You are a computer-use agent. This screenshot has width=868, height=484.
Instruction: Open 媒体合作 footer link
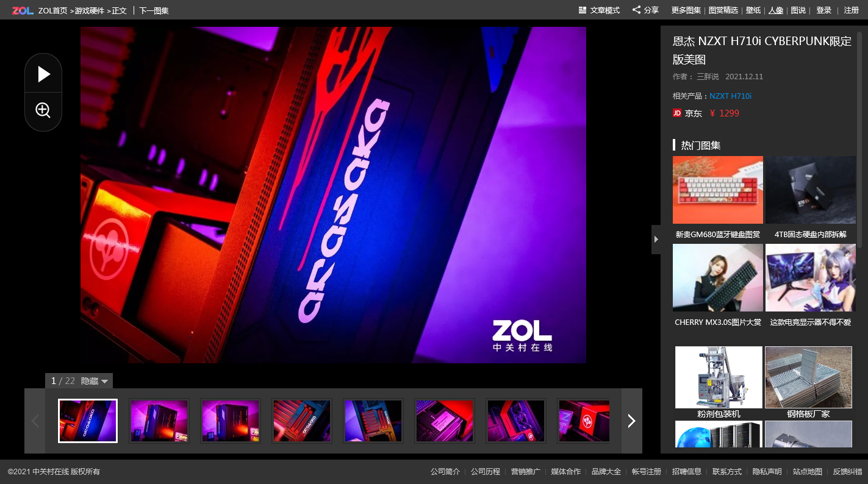pyautogui.click(x=566, y=472)
